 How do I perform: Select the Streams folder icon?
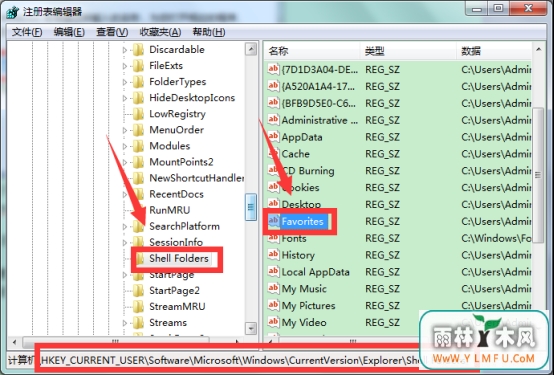(x=138, y=322)
